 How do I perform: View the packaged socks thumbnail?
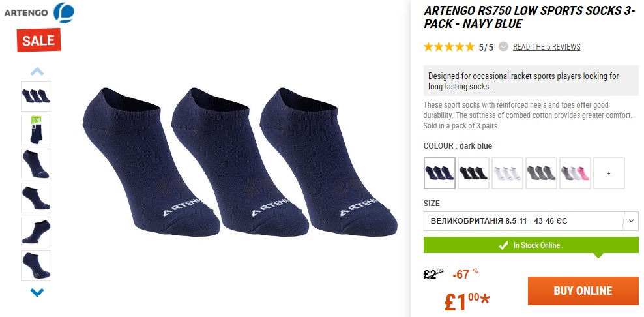pyautogui.click(x=36, y=130)
